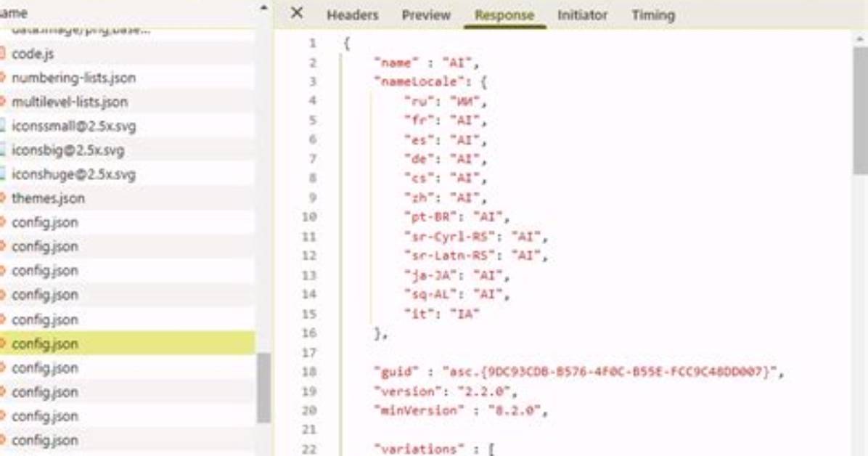Click the "zh": "AI" line
The width and height of the screenshot is (868, 456).
pyautogui.click(x=446, y=198)
